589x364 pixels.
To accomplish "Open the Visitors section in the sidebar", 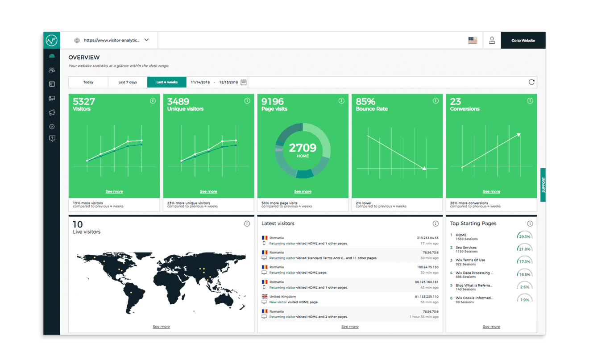I will (52, 70).
